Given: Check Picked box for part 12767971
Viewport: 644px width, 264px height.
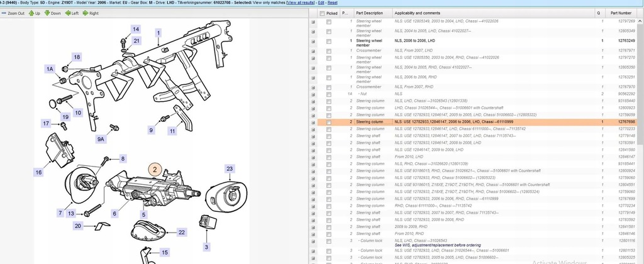Looking at the screenshot, I should pyautogui.click(x=328, y=51).
